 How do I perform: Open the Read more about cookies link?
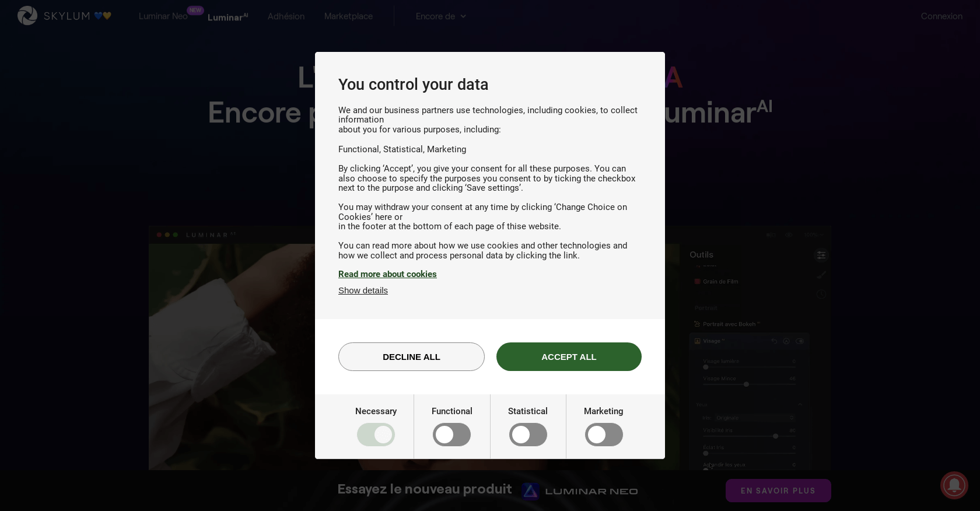387,274
